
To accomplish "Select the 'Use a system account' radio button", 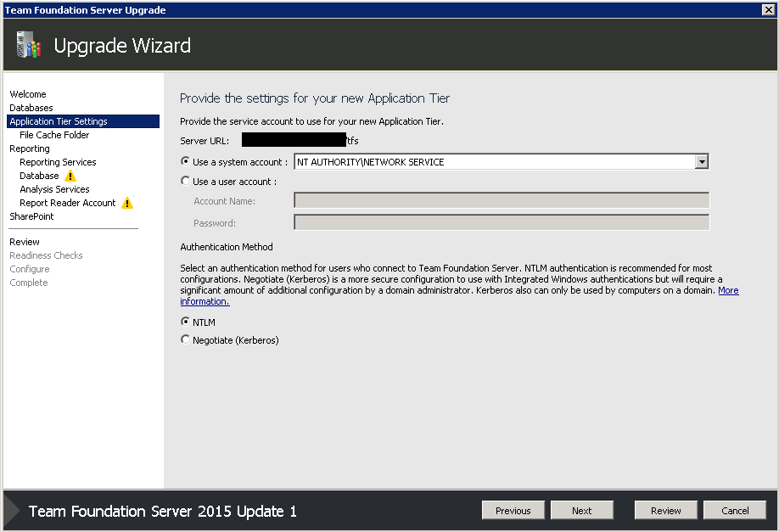I will (185, 161).
